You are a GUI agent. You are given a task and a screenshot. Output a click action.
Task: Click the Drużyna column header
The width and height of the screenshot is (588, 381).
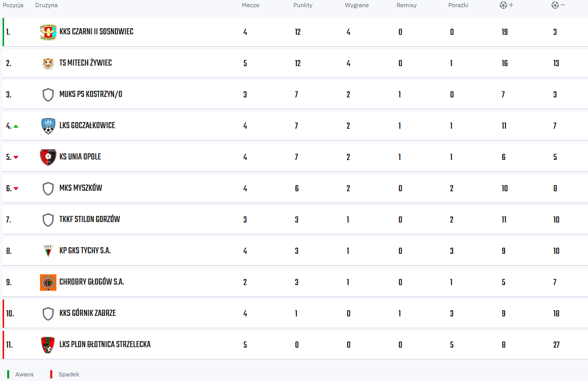coord(47,5)
